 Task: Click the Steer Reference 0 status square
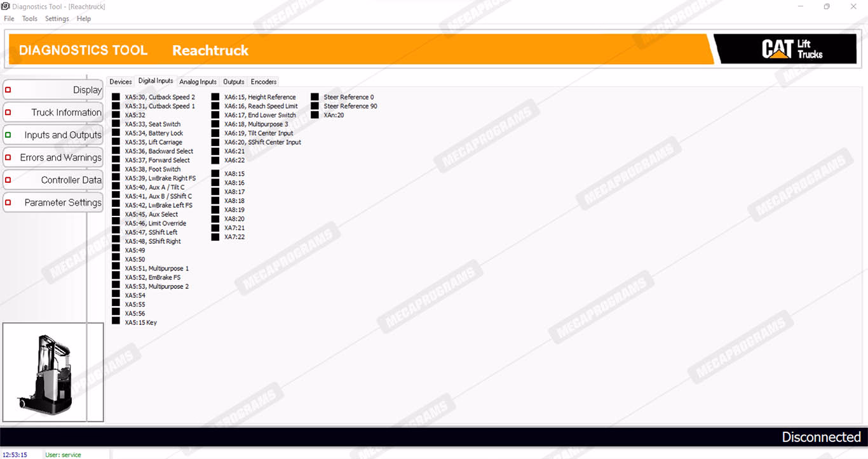tap(315, 97)
